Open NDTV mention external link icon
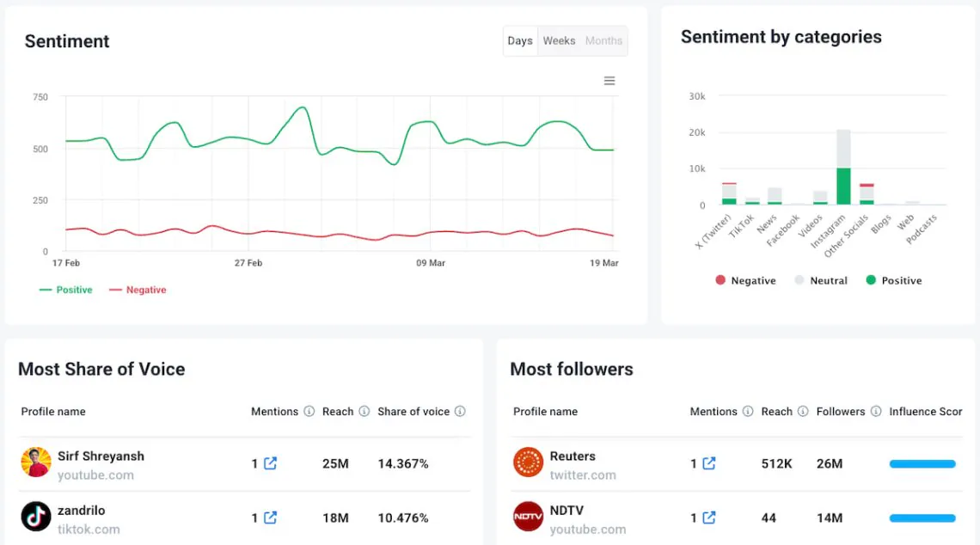Viewport: 980px width, 545px height. point(708,517)
